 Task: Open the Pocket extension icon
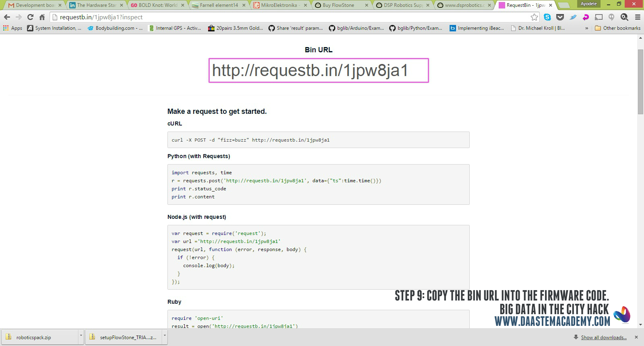pos(560,17)
